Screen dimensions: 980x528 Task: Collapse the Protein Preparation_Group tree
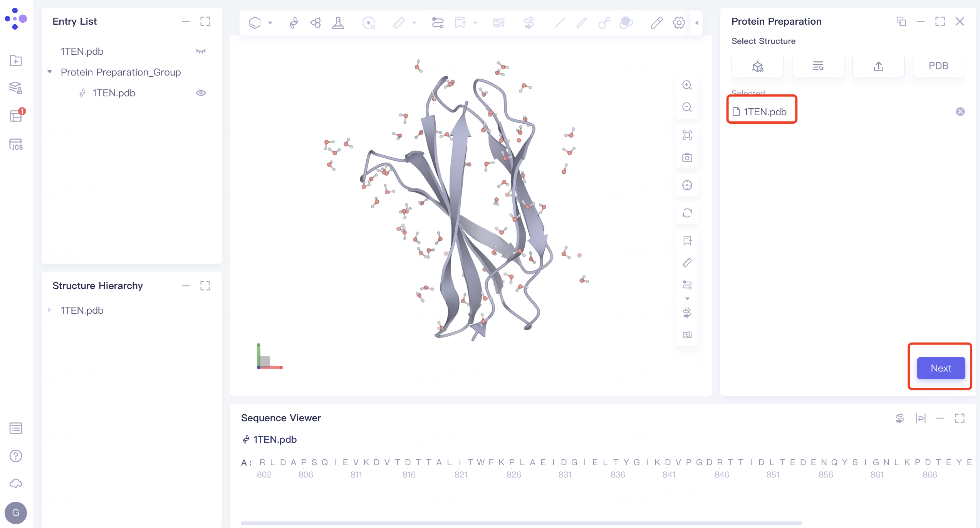[x=50, y=72]
